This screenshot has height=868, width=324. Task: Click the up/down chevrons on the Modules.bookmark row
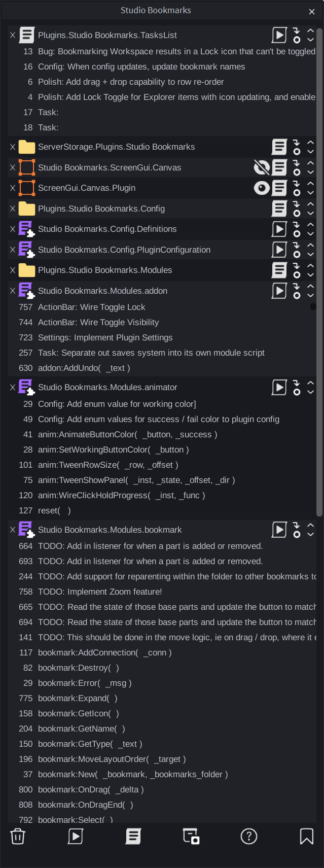pos(310,530)
